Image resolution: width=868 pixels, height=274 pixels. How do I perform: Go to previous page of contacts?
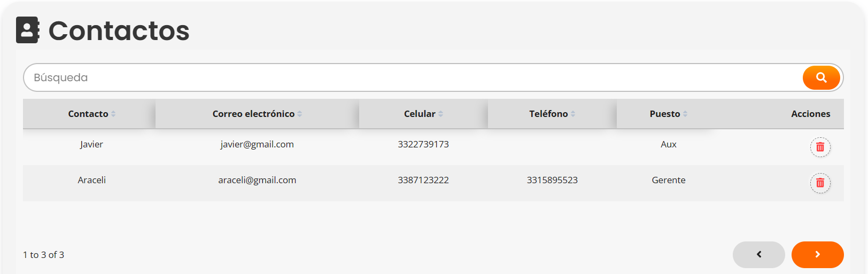758,255
